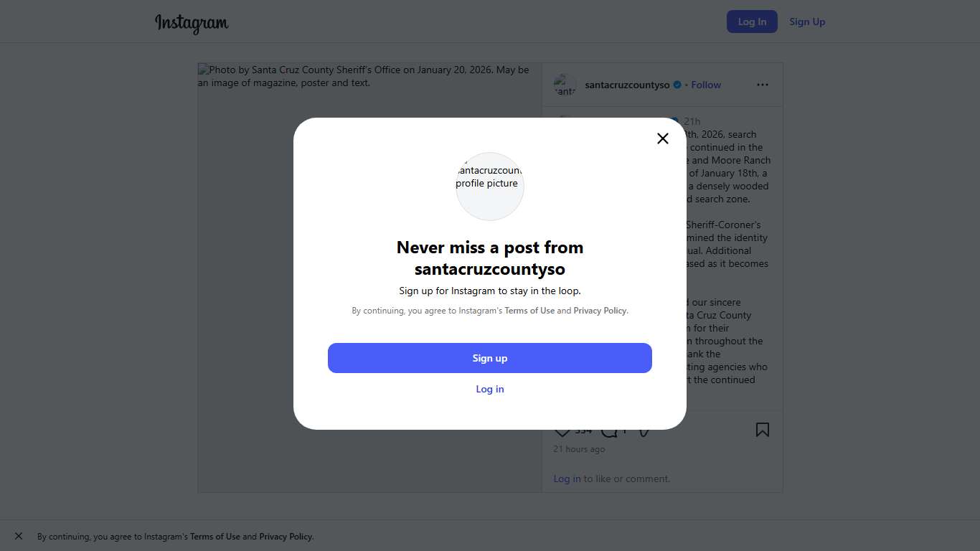Click the profile picture in the popup

490,186
